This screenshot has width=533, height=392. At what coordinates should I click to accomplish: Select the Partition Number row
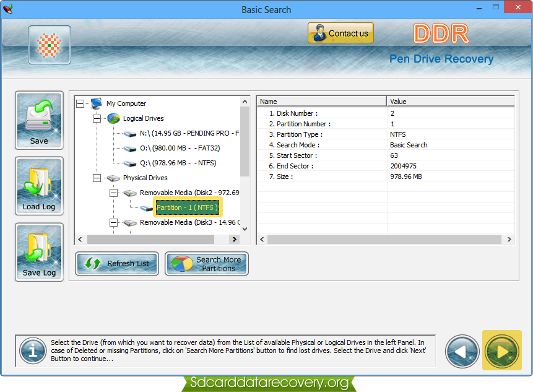[386, 124]
